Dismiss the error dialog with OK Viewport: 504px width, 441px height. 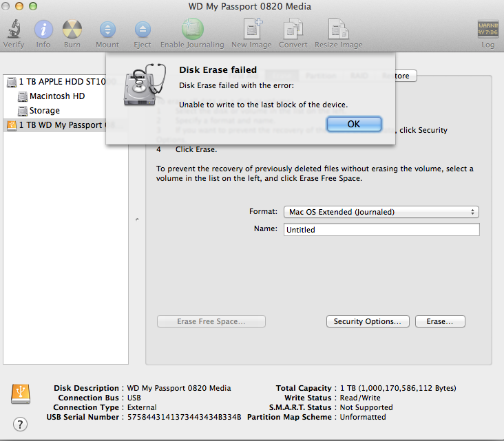[354, 124]
